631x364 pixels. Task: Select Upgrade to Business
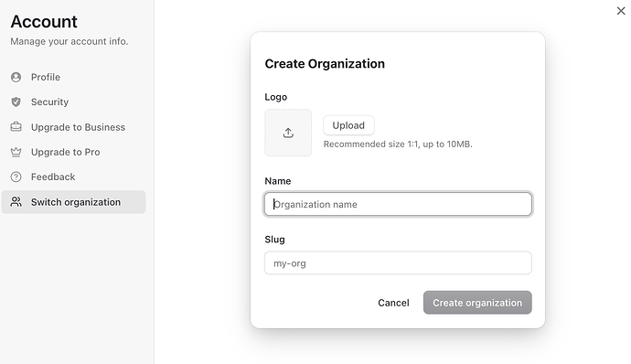[74, 127]
